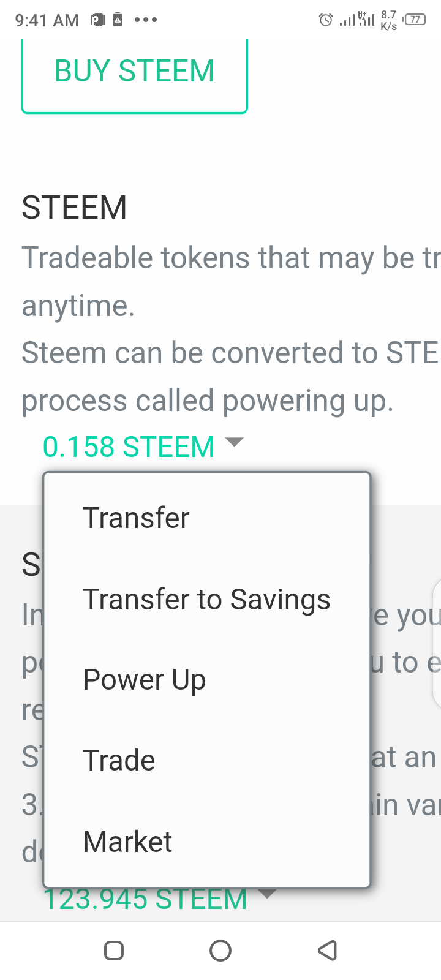Tap the battery level indicator icon
Image resolution: width=441 pixels, height=980 pixels.
[415, 20]
